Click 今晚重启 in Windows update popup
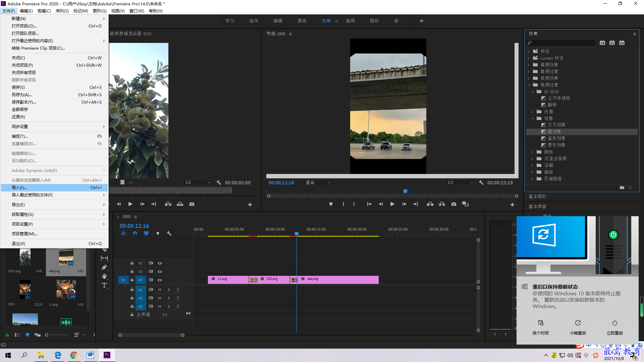This screenshot has width=644, height=362. click(x=578, y=327)
